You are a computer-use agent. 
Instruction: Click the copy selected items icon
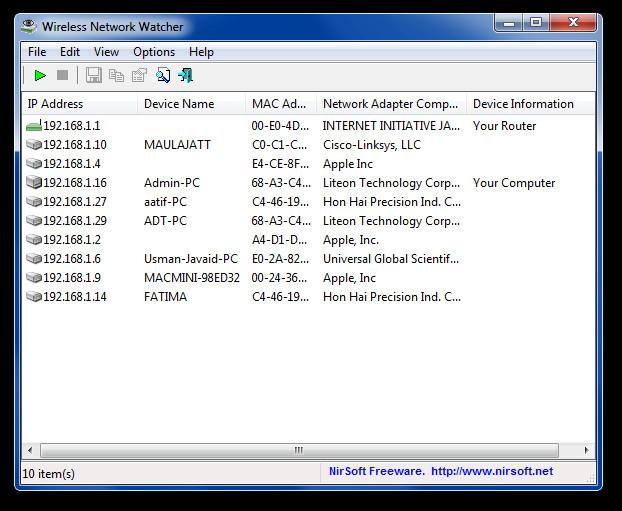click(x=116, y=75)
